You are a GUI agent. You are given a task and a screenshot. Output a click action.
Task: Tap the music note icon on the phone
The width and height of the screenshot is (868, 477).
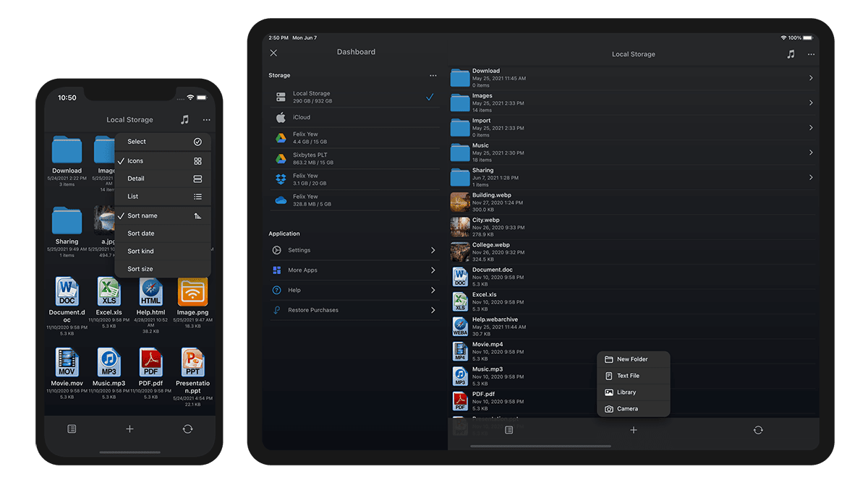[x=184, y=120]
